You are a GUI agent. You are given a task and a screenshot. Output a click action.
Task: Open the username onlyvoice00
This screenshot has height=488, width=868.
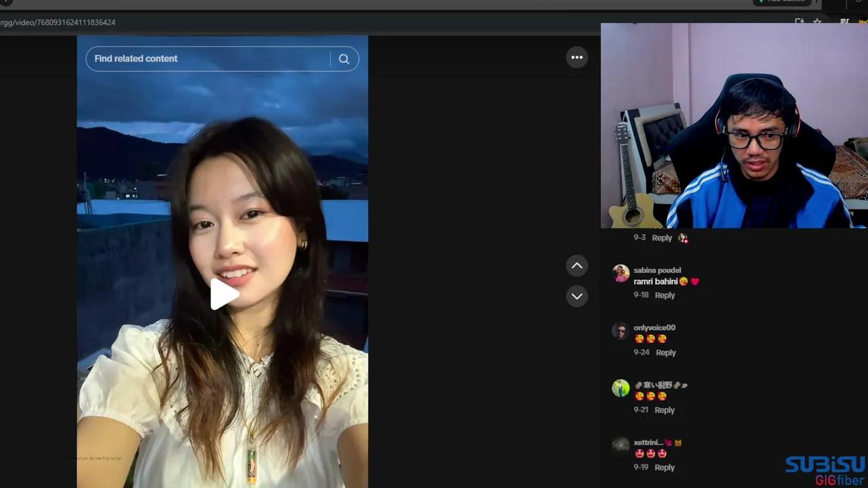654,328
